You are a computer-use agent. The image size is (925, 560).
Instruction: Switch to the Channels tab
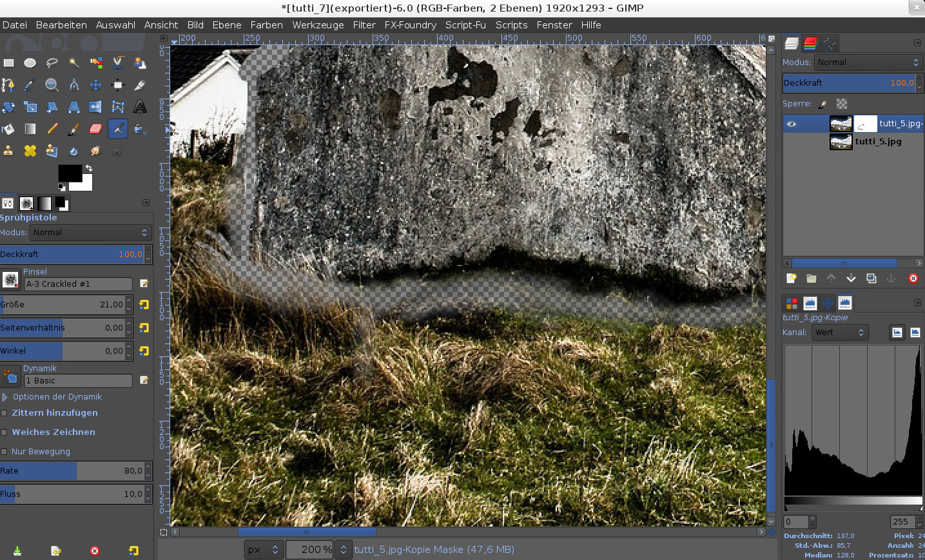[x=810, y=43]
